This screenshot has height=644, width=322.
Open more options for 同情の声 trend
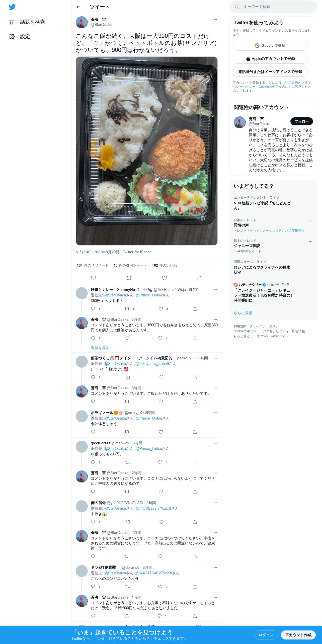310,221
